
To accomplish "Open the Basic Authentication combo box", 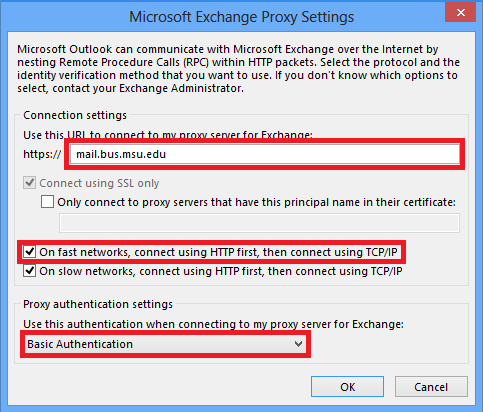I will (165, 344).
